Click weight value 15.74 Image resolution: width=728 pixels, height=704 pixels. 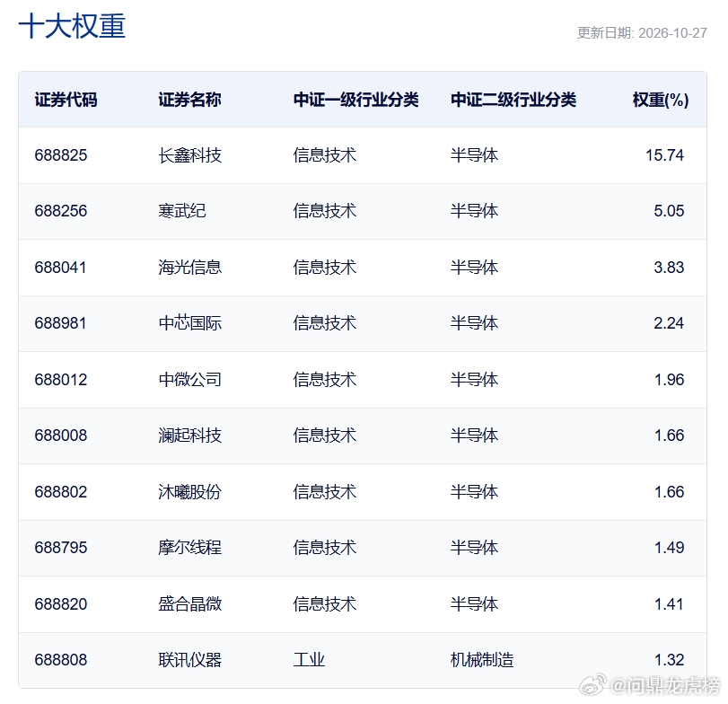tap(664, 155)
